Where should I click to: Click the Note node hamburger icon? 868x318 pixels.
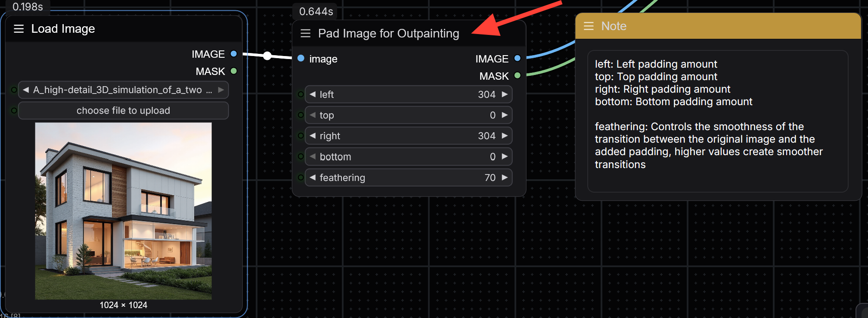(589, 26)
